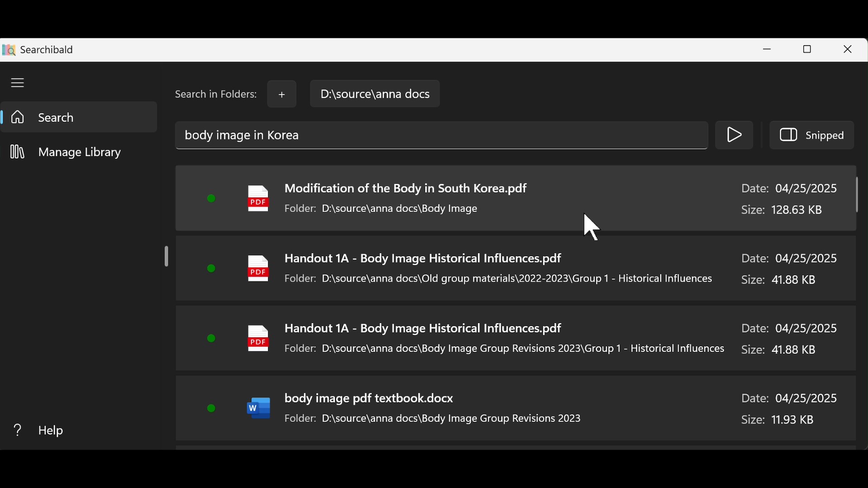This screenshot has width=868, height=488.
Task: Click the D:\source\anna docs folder chip
Action: (x=375, y=94)
